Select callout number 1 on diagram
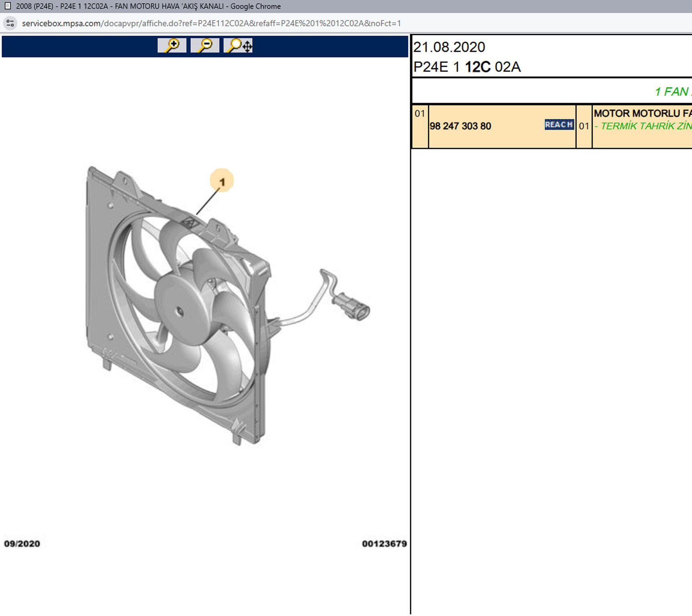The image size is (692, 616). pos(222,181)
